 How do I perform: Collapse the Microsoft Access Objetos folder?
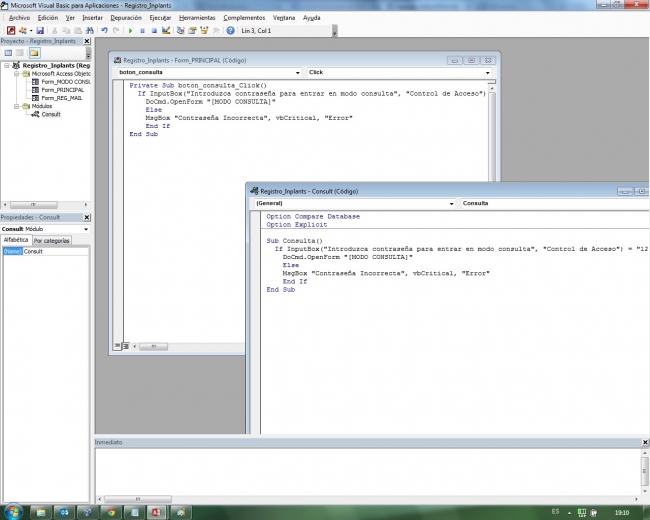[17, 74]
